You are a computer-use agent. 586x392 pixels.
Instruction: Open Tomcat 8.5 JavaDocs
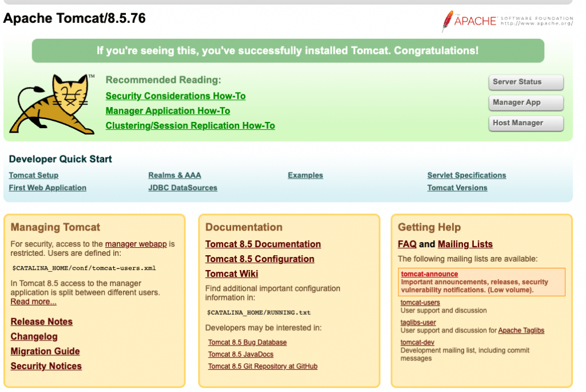coord(241,354)
